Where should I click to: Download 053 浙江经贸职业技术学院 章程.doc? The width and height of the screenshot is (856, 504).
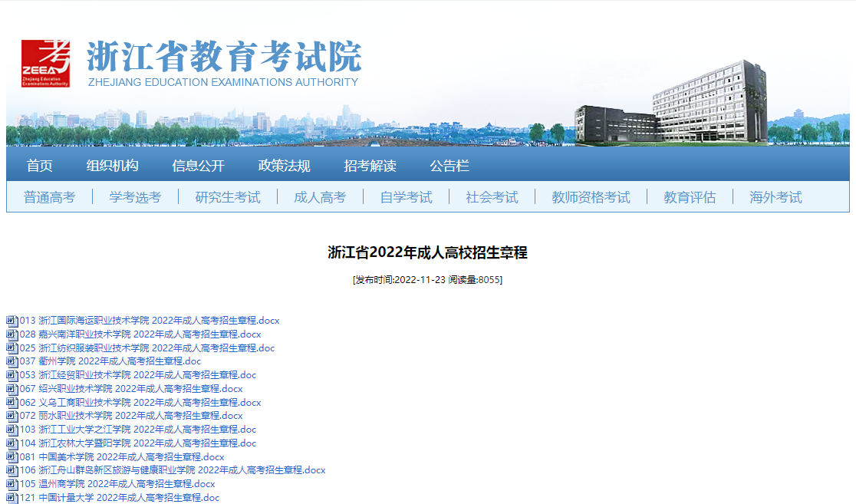(x=138, y=375)
